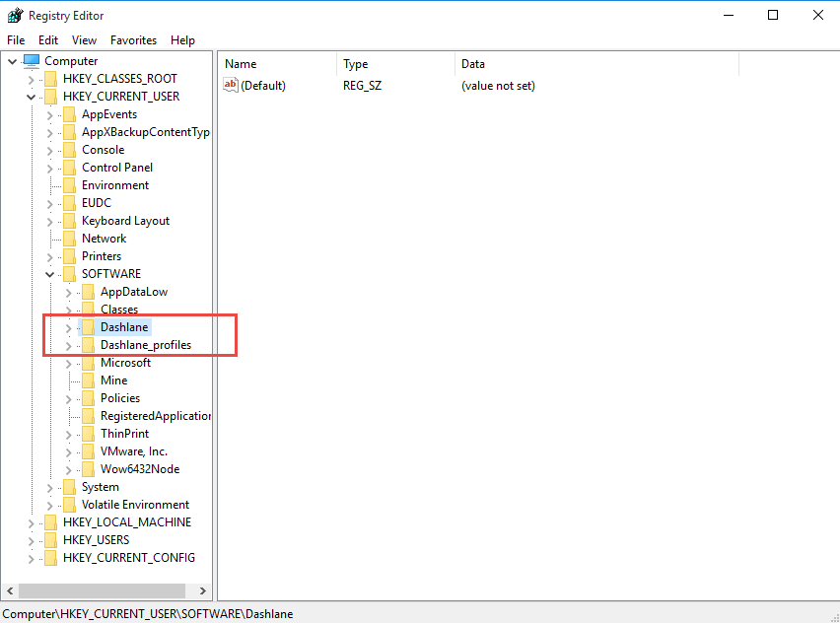Select the Volatile Environment key
The width and height of the screenshot is (840, 623).
[x=135, y=505]
